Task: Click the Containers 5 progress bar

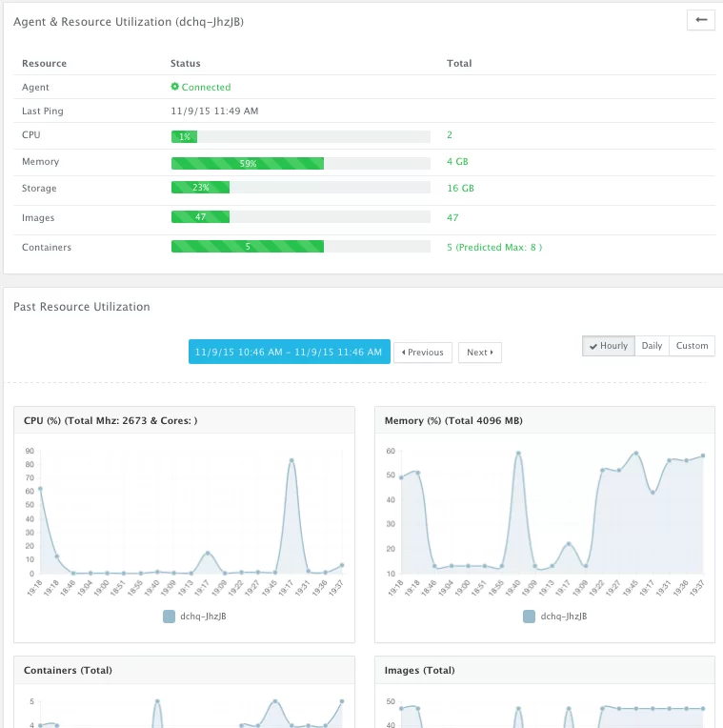Action: point(301,247)
